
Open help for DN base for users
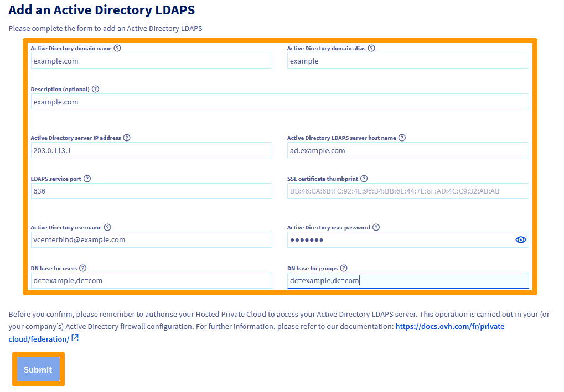(82, 268)
